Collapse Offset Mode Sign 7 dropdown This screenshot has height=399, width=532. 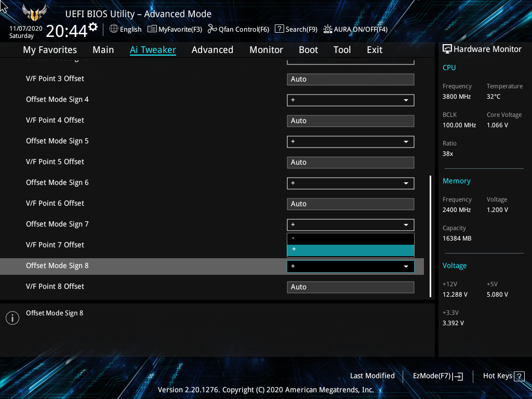coord(351,224)
